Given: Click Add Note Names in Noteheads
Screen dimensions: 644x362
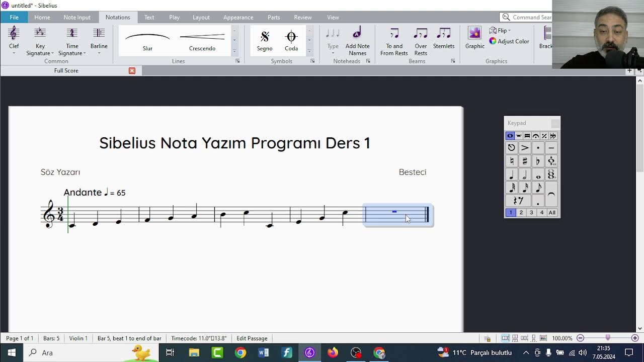Looking at the screenshot, I should point(357,41).
